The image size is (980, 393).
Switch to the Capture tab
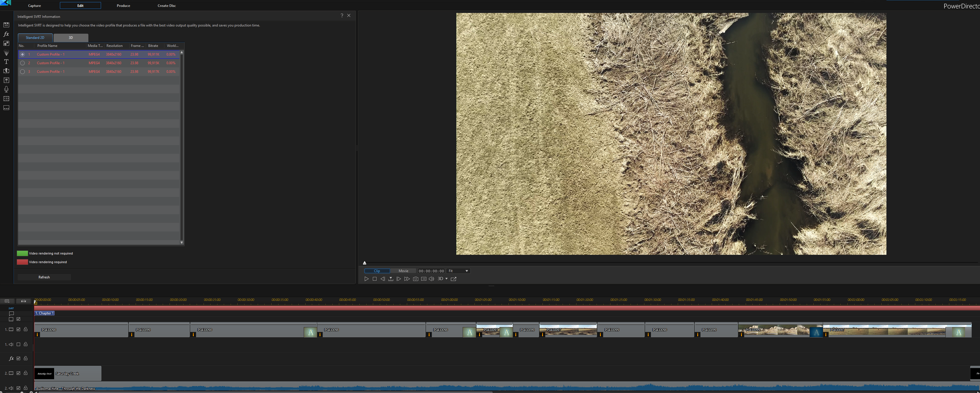(x=34, y=6)
